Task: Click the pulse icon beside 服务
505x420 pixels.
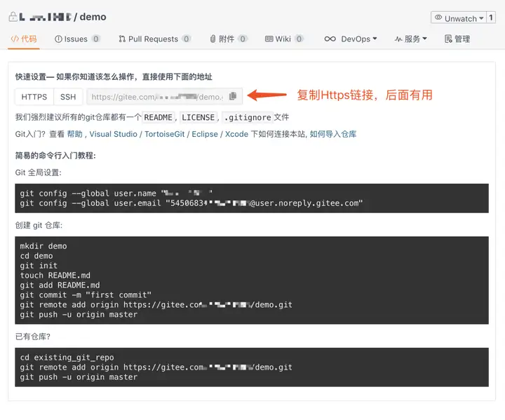Action: click(x=398, y=39)
